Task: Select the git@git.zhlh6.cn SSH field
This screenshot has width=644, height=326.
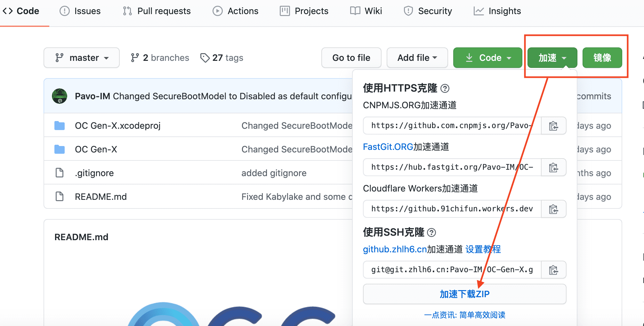Action: tap(452, 270)
